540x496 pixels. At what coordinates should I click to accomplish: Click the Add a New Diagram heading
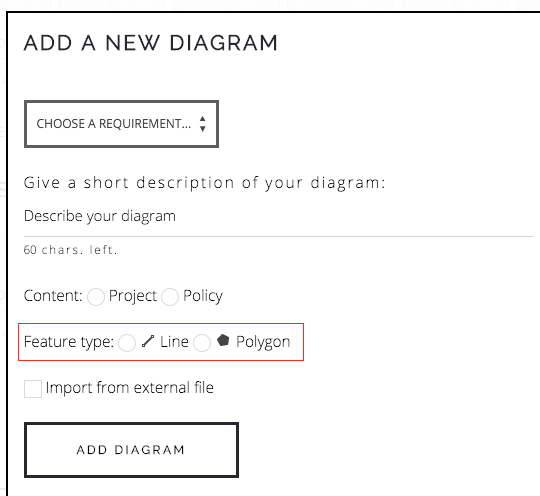click(x=150, y=43)
